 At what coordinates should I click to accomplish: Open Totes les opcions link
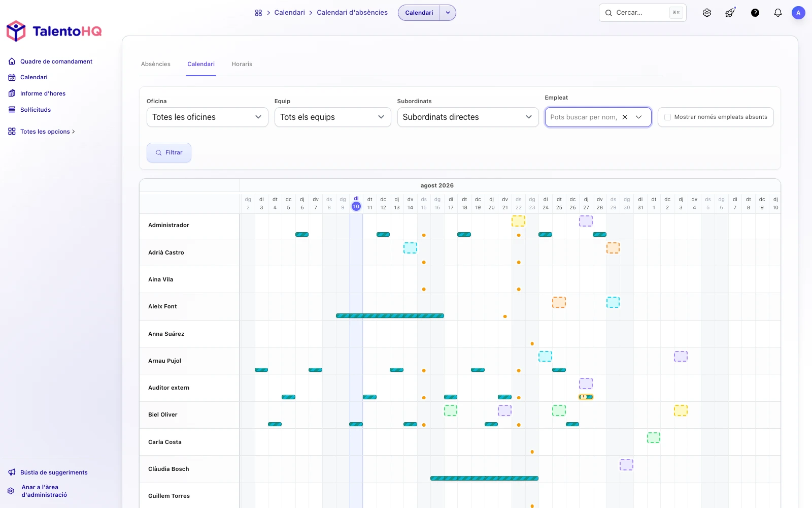(x=47, y=132)
